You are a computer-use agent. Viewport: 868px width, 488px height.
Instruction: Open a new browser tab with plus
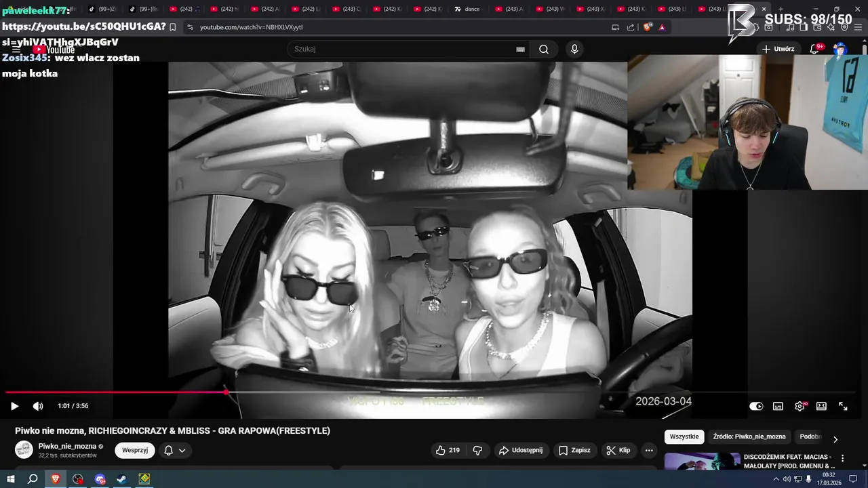pos(781,9)
